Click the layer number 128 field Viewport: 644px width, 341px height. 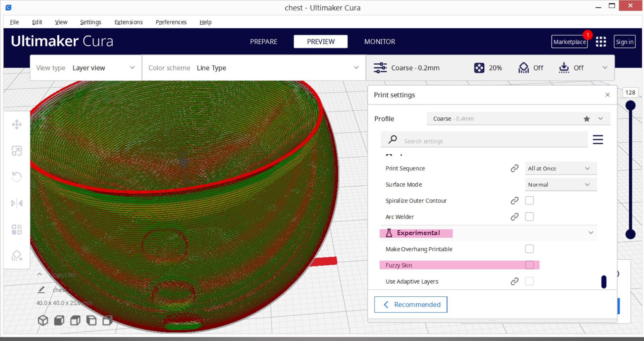click(x=630, y=92)
